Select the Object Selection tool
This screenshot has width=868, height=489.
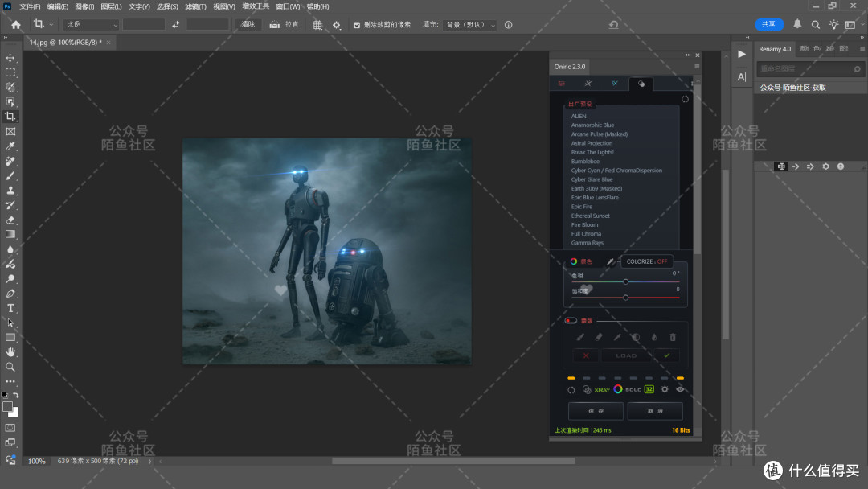coord(10,102)
